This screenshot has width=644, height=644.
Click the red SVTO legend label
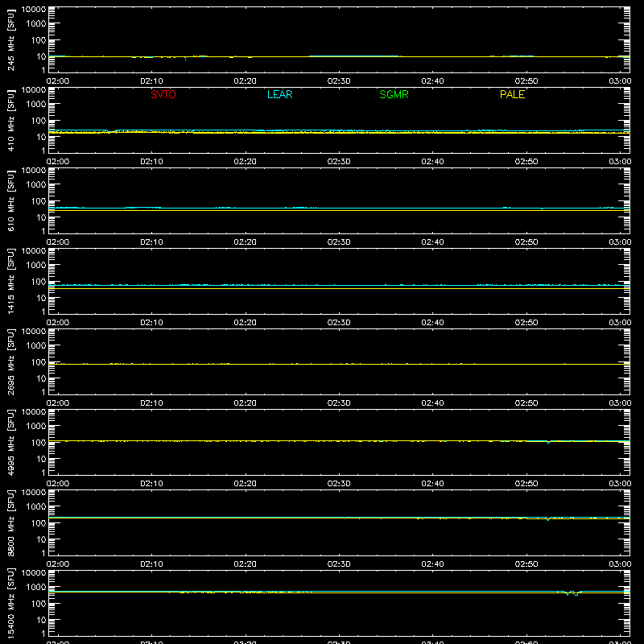pyautogui.click(x=163, y=94)
